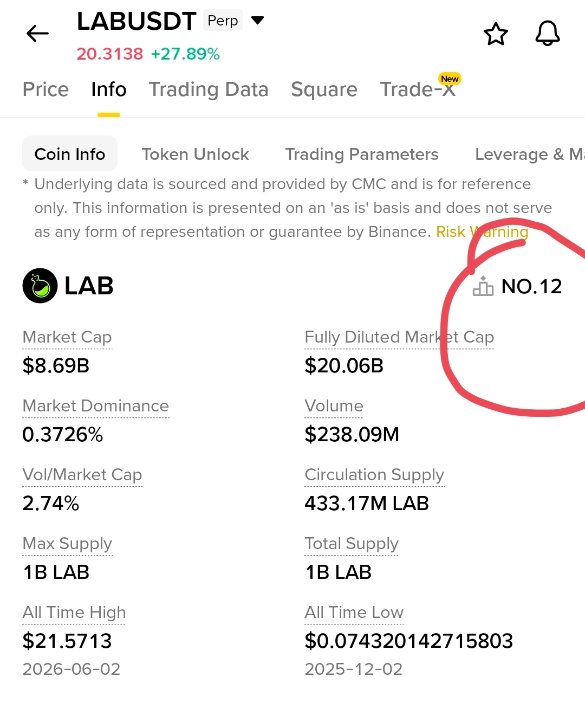Tap the Fully Diluted Market Cap label

pyautogui.click(x=399, y=337)
